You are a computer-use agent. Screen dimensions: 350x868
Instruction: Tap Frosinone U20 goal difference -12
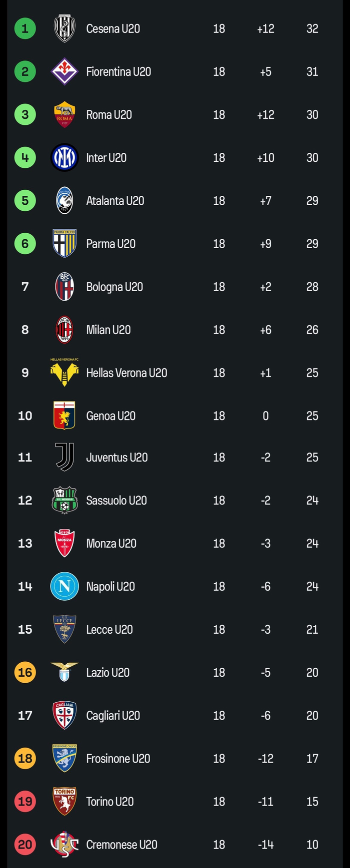(265, 759)
